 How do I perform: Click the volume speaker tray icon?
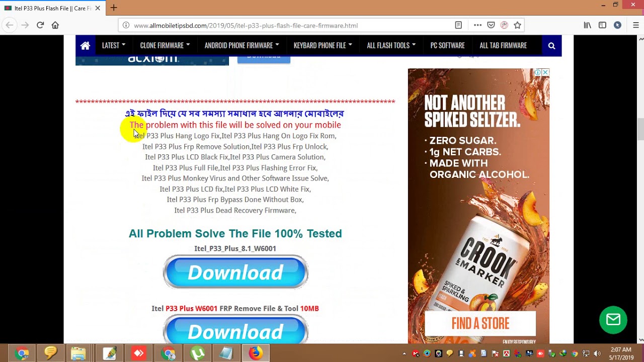coord(597,353)
